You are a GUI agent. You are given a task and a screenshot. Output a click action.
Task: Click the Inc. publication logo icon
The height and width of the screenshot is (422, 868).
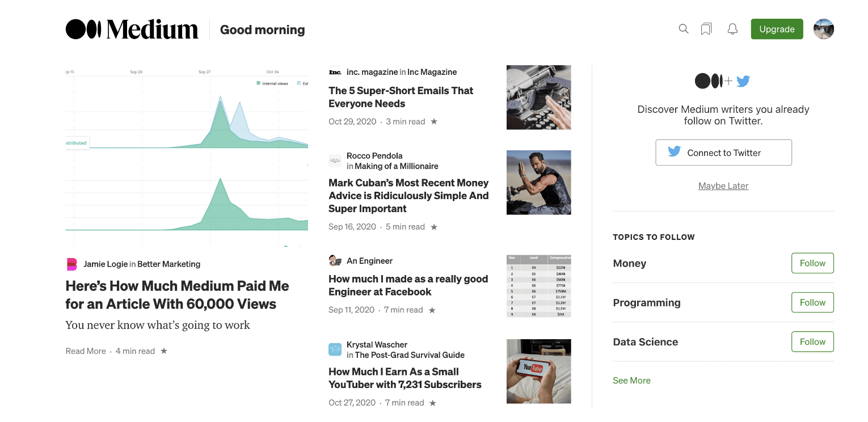point(335,72)
